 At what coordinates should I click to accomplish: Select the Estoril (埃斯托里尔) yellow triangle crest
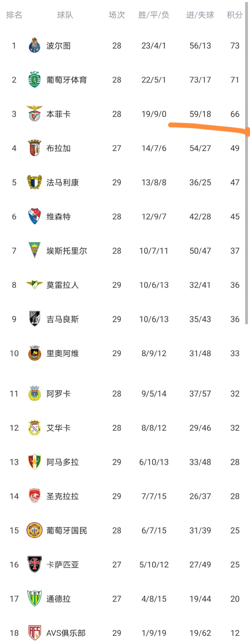(x=34, y=250)
